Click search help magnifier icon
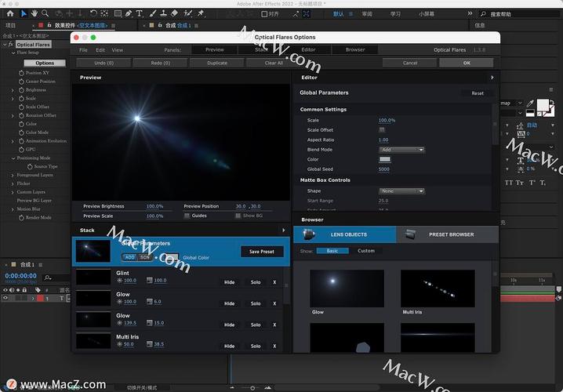The height and width of the screenshot is (392, 563). point(483,14)
